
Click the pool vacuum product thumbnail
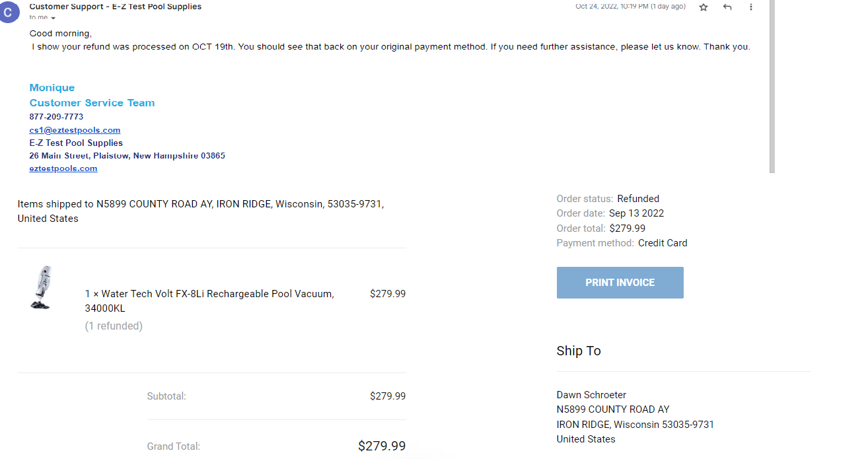pos(42,288)
